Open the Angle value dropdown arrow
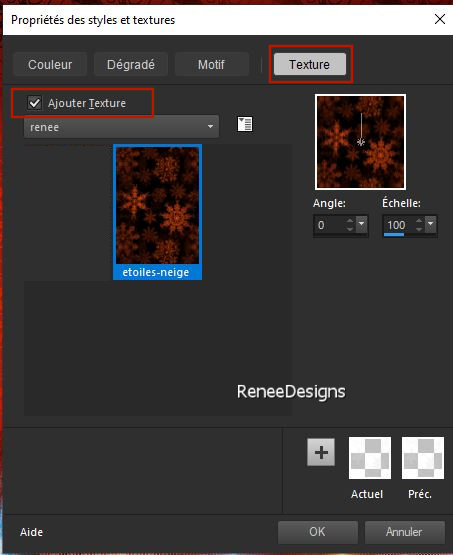The image size is (453, 555). (361, 224)
